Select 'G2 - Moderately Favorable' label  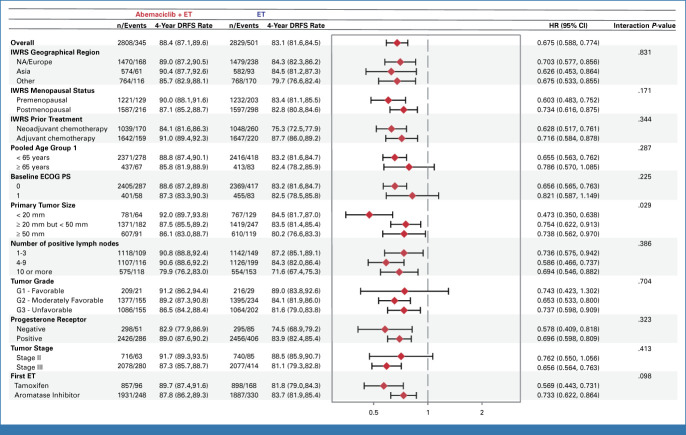pos(60,301)
